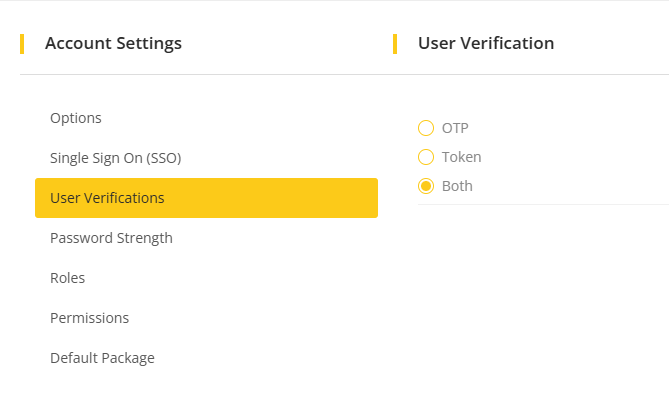The width and height of the screenshot is (669, 402).
Task: Click yellow accent bar beside User Verification
Action: coord(395,43)
